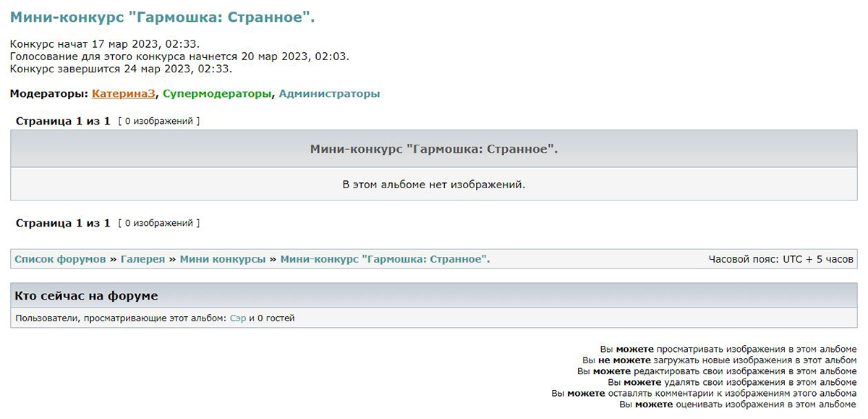The height and width of the screenshot is (419, 868).
Task: Go to Список форумов in breadcrumbs
Action: coord(60,259)
